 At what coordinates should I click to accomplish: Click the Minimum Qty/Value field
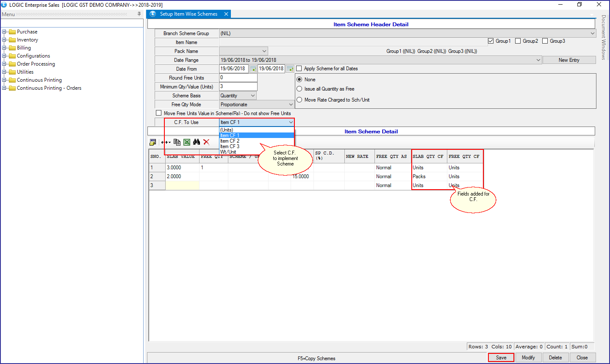click(x=238, y=86)
